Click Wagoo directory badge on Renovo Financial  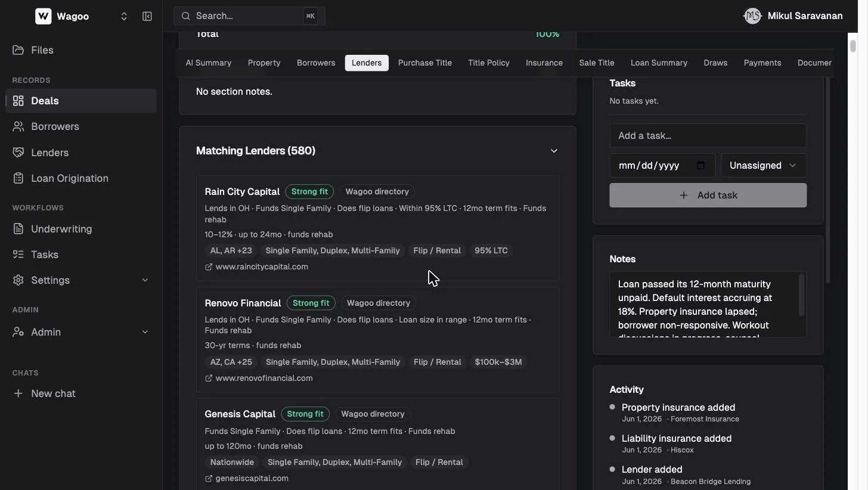point(379,303)
